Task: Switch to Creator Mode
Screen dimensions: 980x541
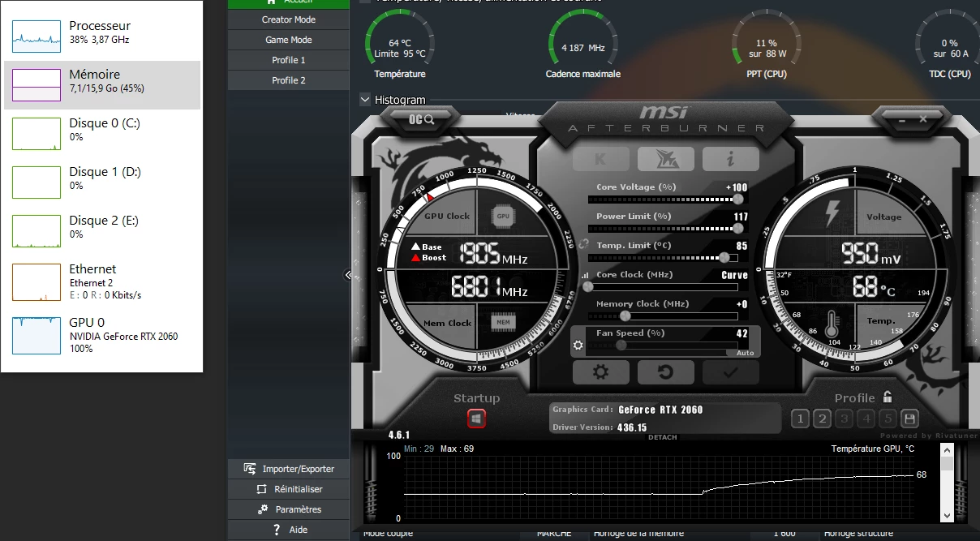Action: [x=289, y=19]
